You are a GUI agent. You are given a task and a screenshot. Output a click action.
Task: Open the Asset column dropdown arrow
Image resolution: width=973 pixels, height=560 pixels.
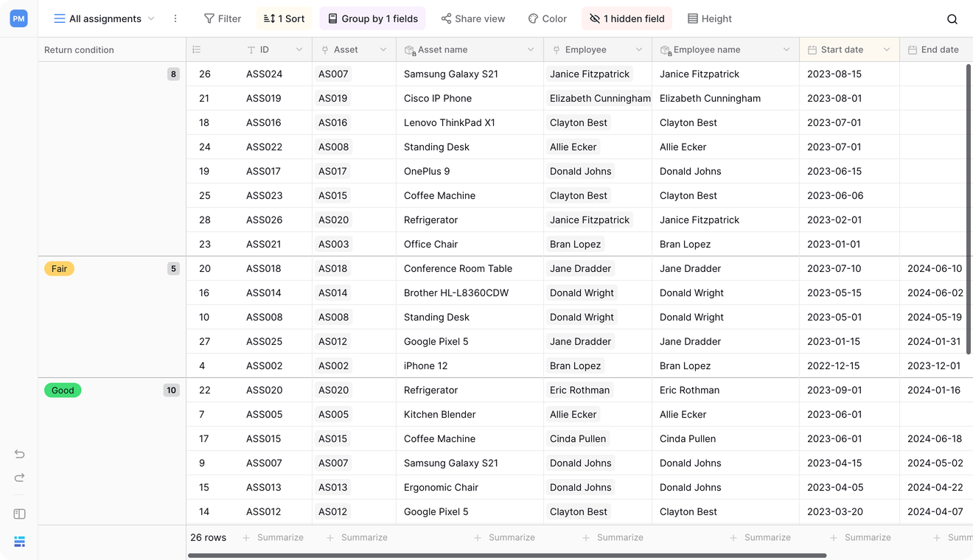point(383,49)
